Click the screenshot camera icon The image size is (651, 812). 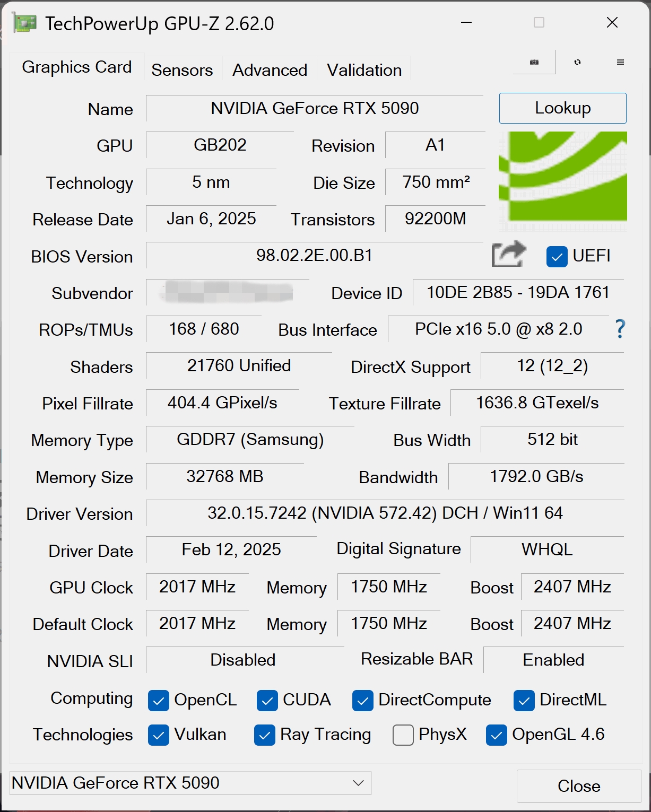534,62
